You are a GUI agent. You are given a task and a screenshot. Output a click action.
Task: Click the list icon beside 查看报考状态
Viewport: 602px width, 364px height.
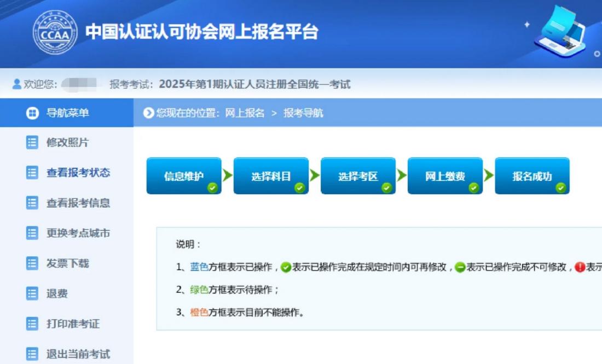point(32,173)
